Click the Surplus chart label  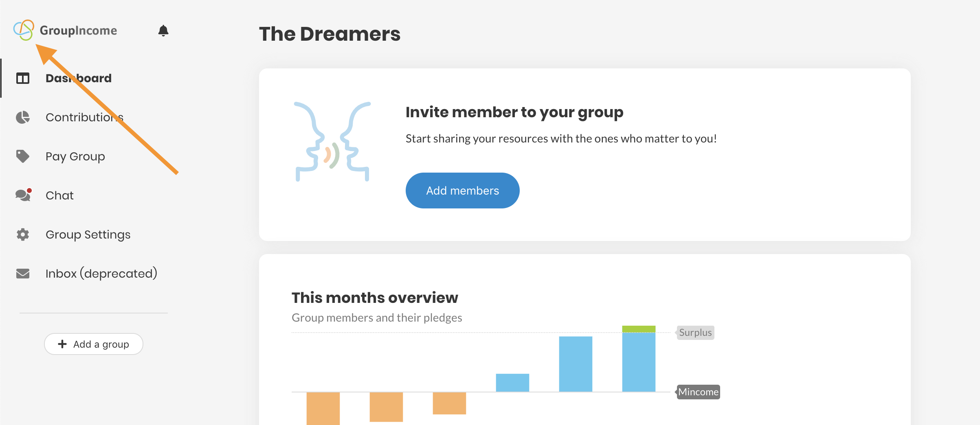point(695,333)
